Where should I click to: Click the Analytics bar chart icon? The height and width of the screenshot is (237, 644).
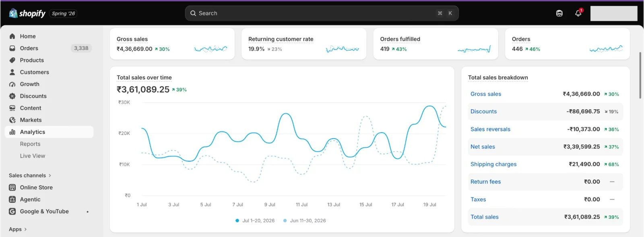(12, 132)
